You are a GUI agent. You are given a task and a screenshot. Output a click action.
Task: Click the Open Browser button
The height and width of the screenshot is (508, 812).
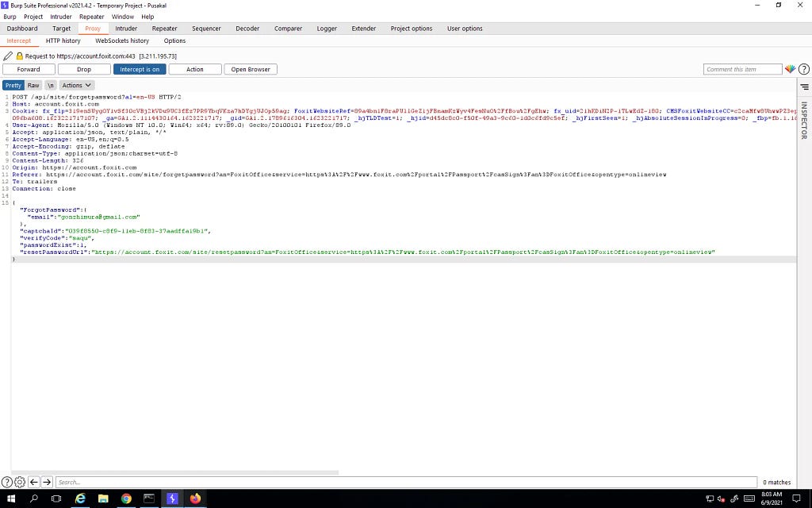click(x=251, y=69)
